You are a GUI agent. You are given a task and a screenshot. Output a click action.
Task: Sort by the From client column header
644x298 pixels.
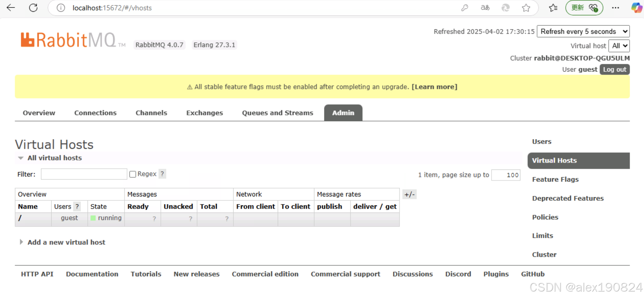pos(255,206)
